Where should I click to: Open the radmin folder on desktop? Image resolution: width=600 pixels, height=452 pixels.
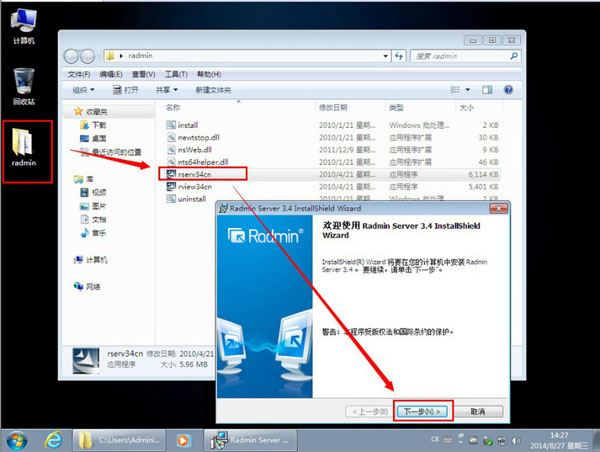[24, 148]
